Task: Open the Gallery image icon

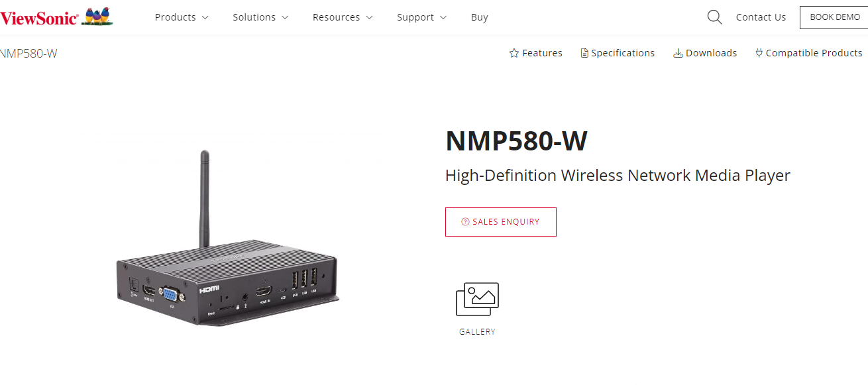Action: pos(477,300)
